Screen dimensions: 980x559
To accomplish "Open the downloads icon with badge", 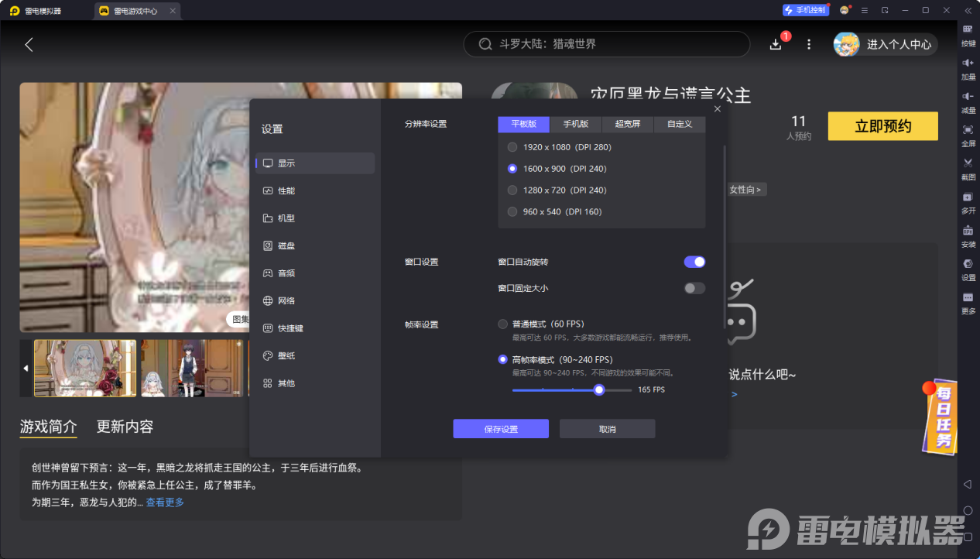I will [776, 44].
